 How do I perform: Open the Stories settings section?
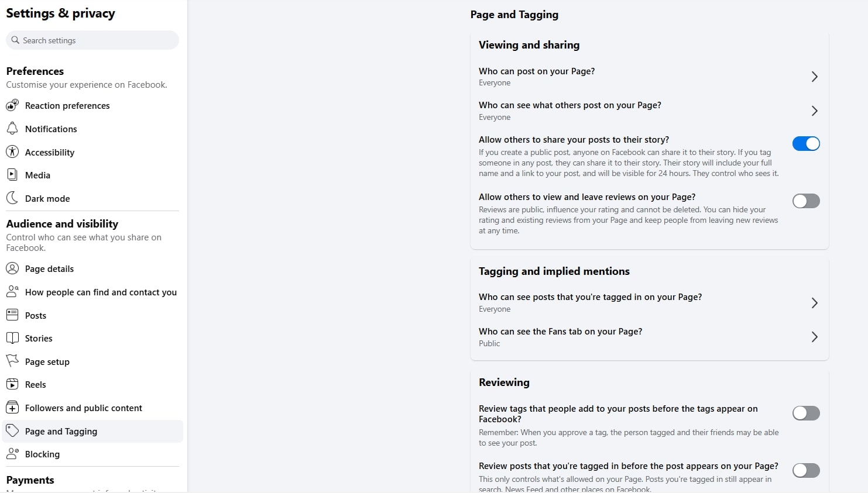(38, 338)
